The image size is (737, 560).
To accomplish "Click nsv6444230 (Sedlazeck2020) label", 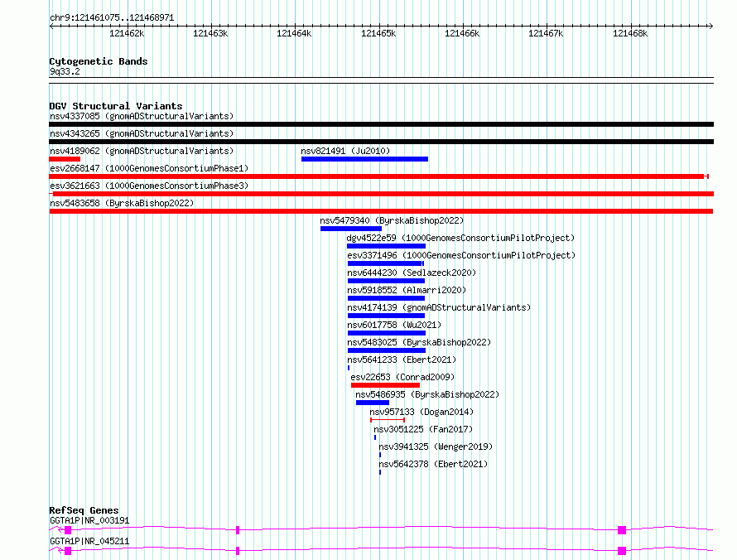I will 412,273.
